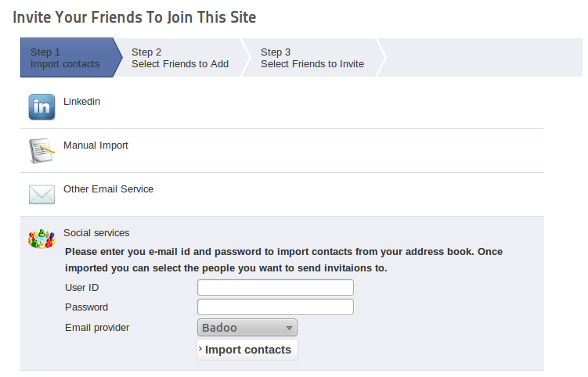Click the Email provider label
This screenshot has height=377, width=588.
(x=97, y=328)
